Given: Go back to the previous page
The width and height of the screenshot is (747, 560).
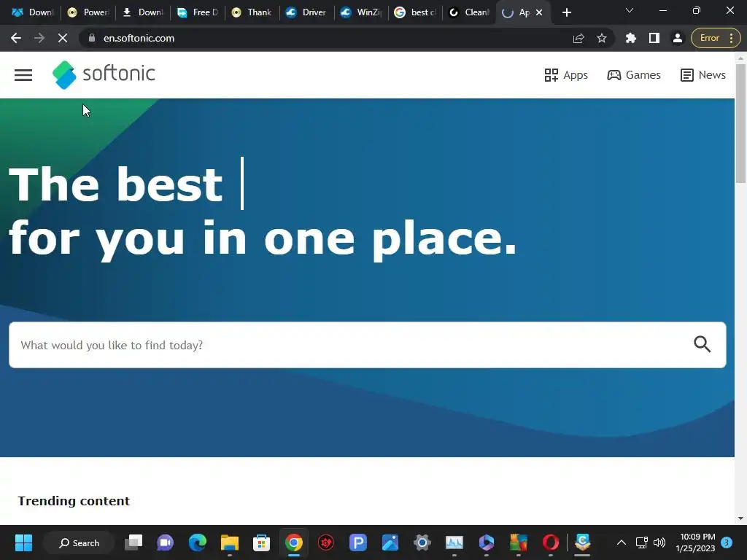Looking at the screenshot, I should 16,38.
